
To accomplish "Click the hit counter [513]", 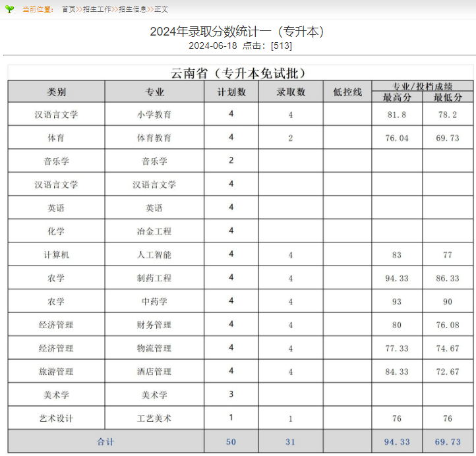I will point(282,46).
